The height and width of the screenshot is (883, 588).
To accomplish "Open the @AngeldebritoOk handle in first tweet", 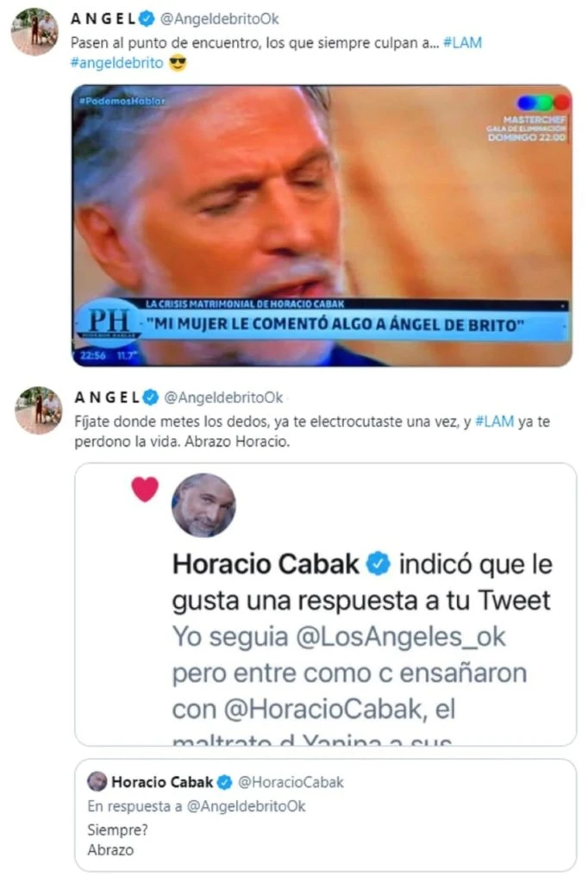I will tap(220, 19).
